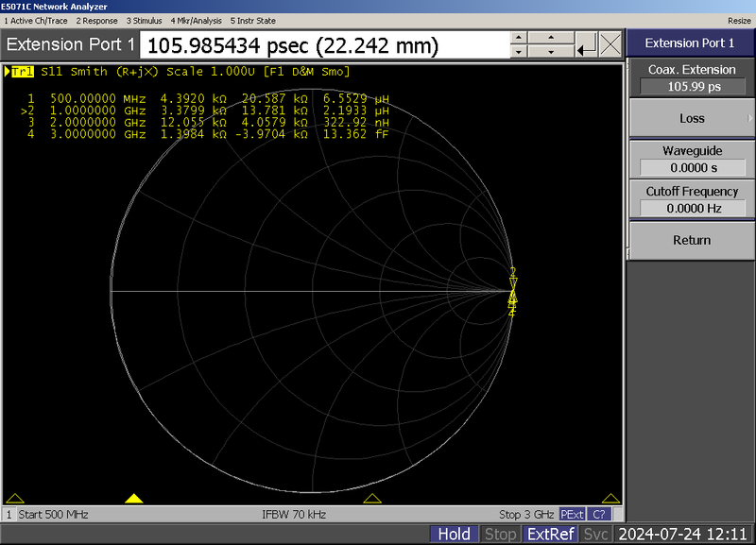Screen dimensions: 756x545
Task: Click the channel 1 indicator in status bar
Action: pos(9,514)
